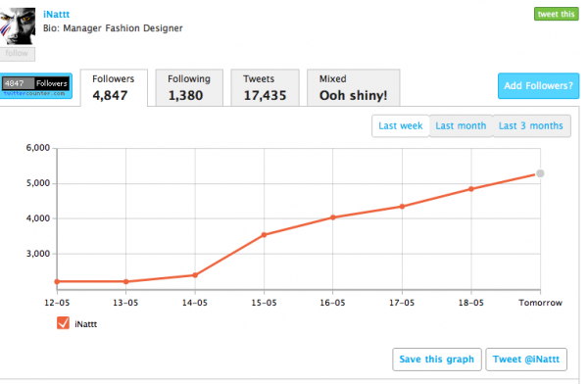Screen dimensions: 588x384
Task: Click the 13-05 data point on graph
Action: click(x=126, y=281)
